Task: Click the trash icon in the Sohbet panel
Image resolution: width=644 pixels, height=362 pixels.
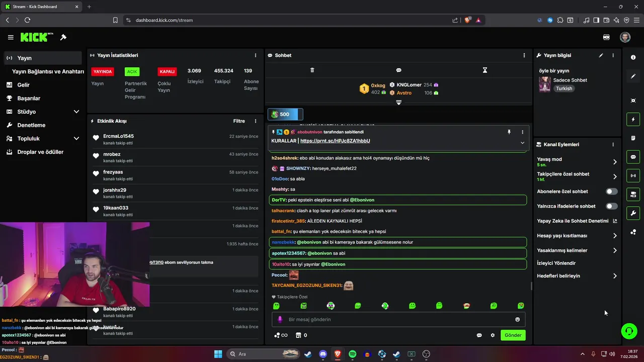Action: coord(312,70)
